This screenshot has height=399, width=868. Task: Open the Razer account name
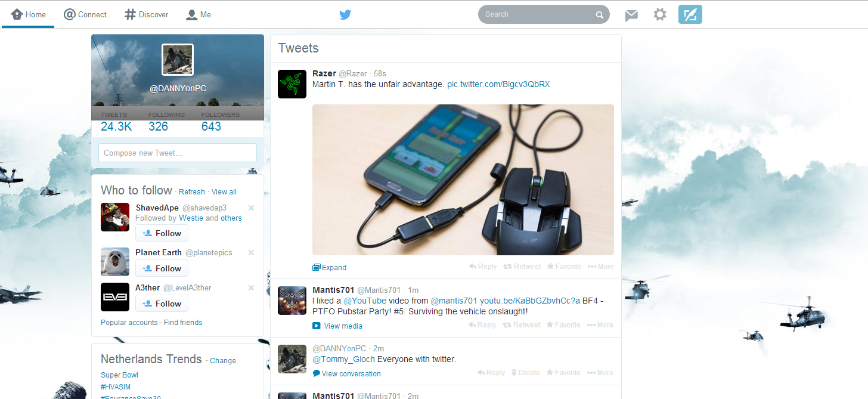pos(324,73)
